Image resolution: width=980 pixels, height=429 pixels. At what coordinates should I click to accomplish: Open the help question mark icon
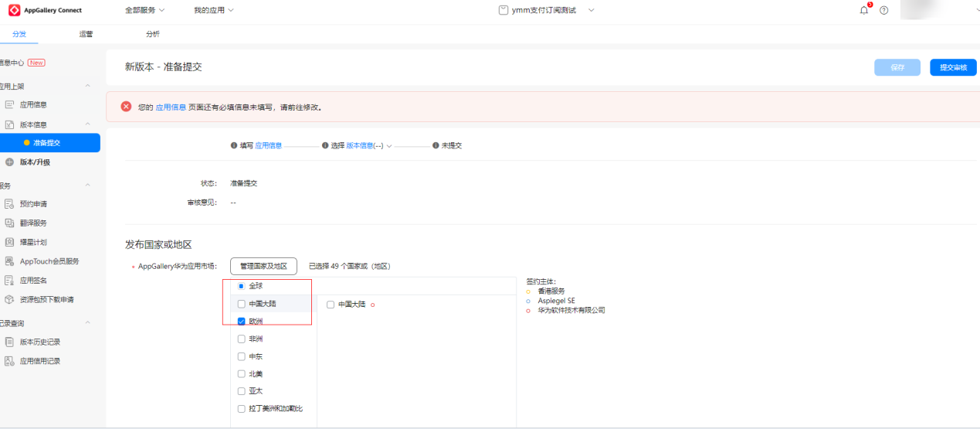click(884, 10)
